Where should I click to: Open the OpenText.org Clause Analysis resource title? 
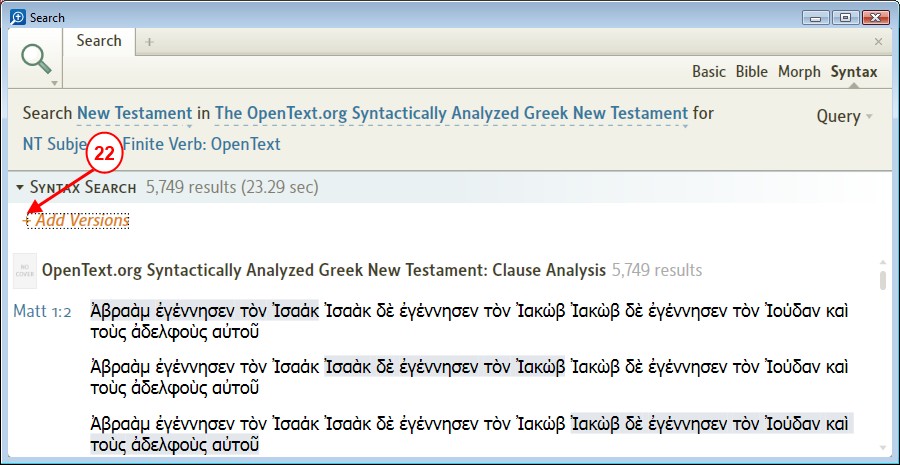pyautogui.click(x=324, y=270)
